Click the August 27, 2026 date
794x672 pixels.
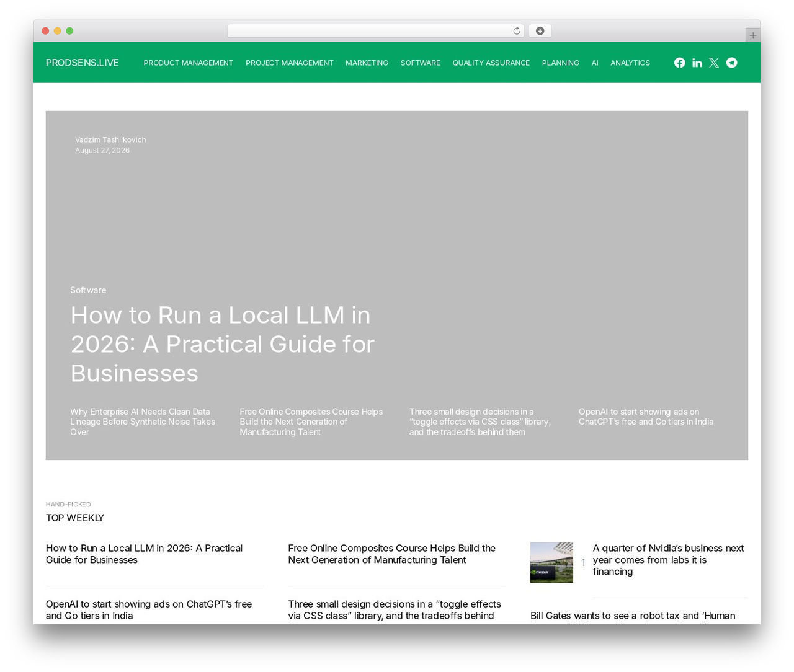102,151
